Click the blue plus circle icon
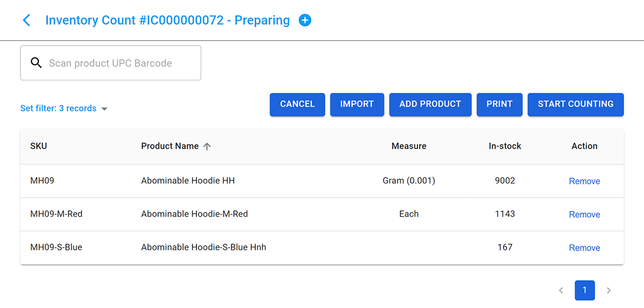Screen dimensions: 644x308 305,20
